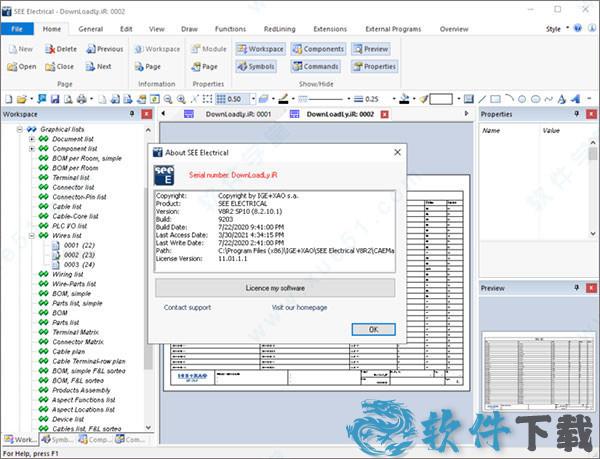Screen dimensions: 600x459
Task: Select the rectangle drawing tool
Action: click(495, 99)
